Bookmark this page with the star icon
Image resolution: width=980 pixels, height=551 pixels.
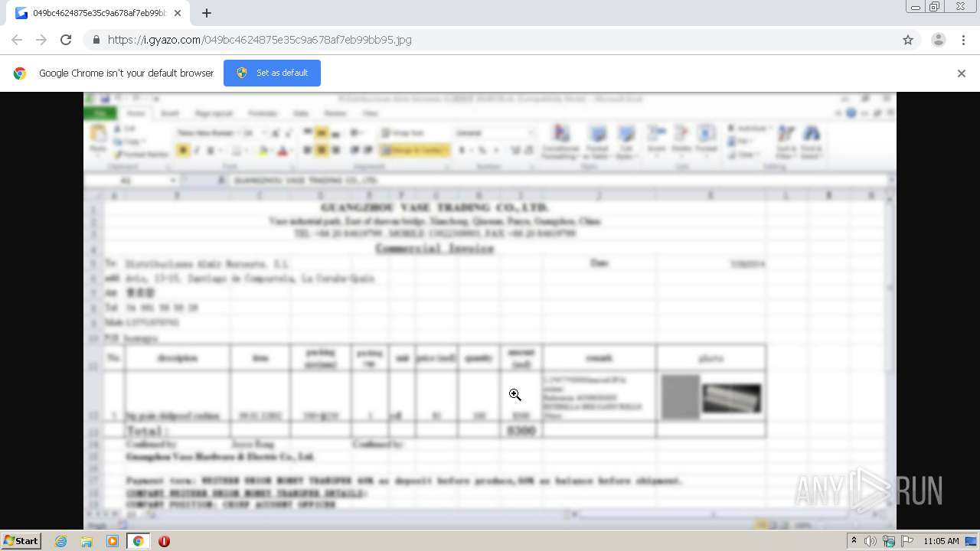(908, 40)
